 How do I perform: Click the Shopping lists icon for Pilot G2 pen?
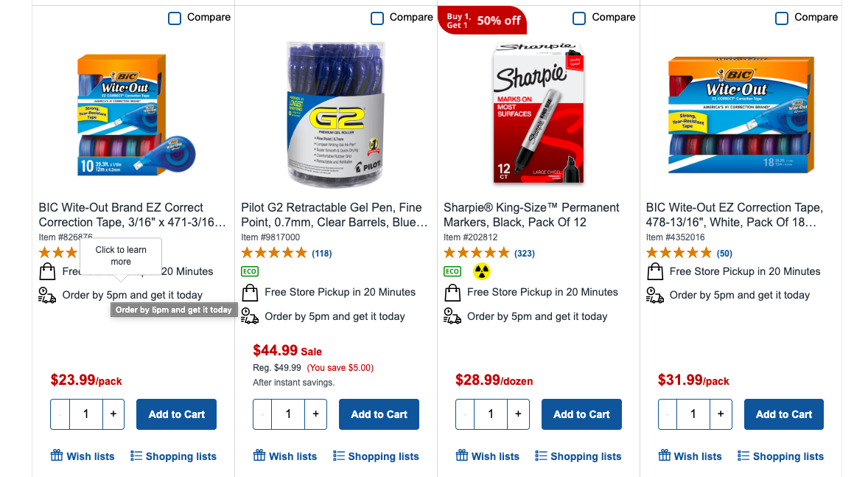(339, 456)
